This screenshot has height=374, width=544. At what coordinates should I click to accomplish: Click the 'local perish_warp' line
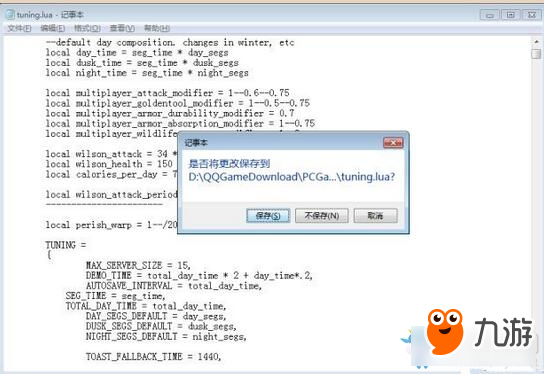pyautogui.click(x=111, y=225)
